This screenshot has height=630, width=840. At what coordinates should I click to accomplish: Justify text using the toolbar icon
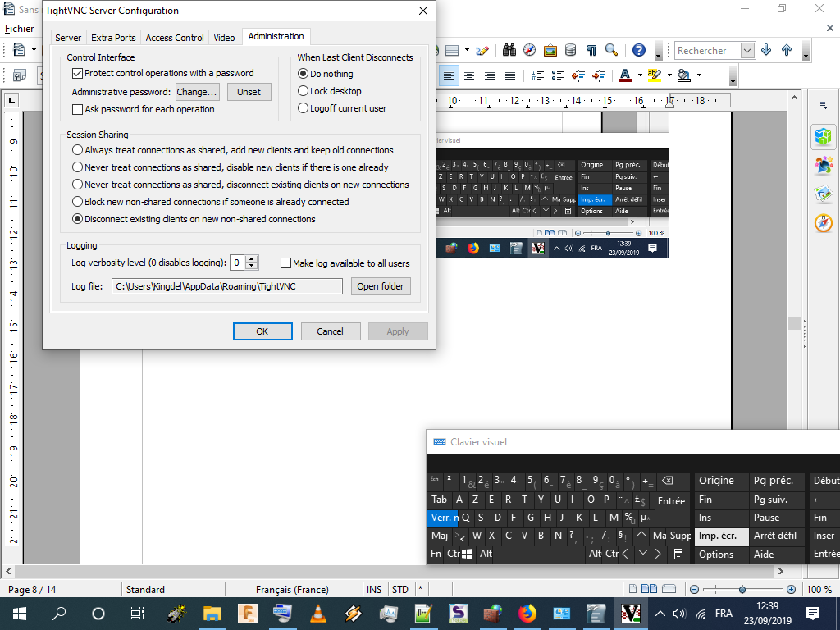click(x=510, y=75)
